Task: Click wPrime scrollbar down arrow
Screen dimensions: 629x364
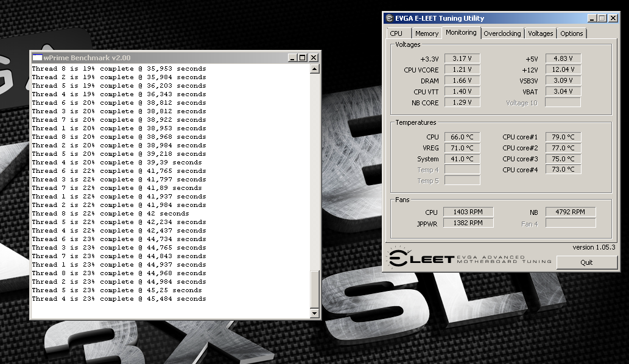Action: [x=314, y=313]
